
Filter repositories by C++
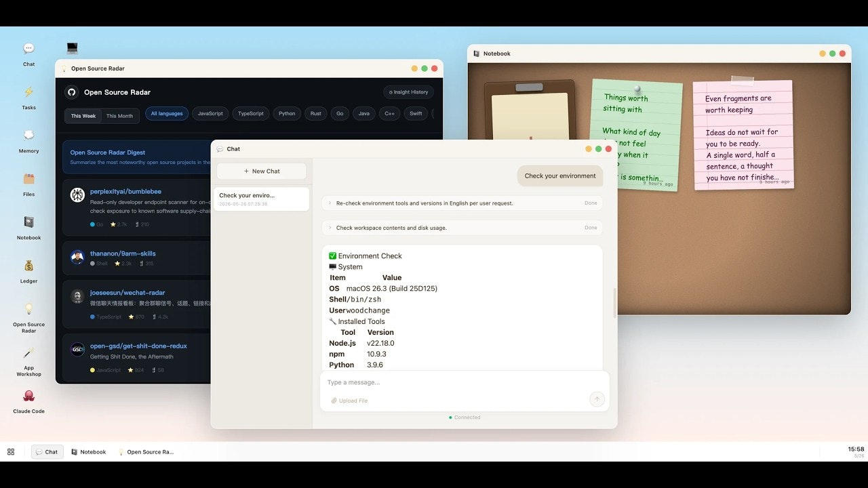(x=390, y=114)
